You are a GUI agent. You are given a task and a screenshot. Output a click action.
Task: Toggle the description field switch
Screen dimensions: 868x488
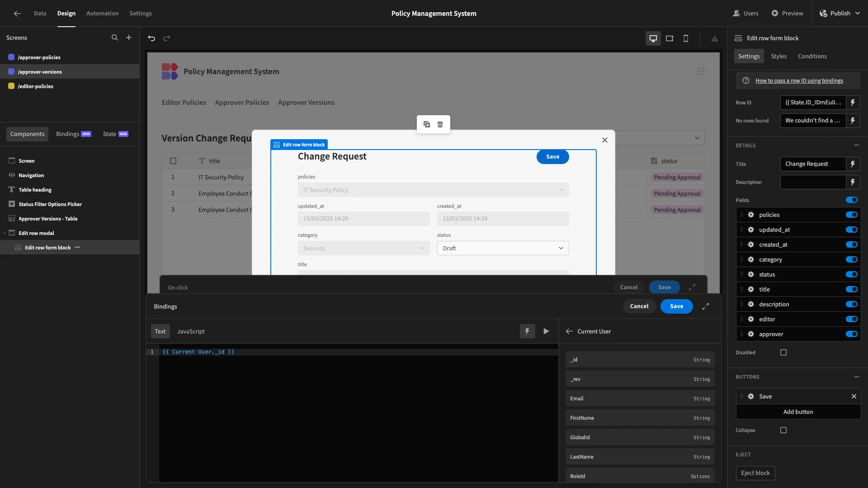click(852, 305)
